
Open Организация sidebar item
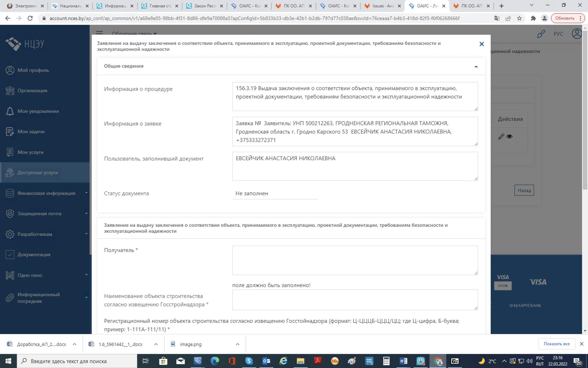point(32,90)
